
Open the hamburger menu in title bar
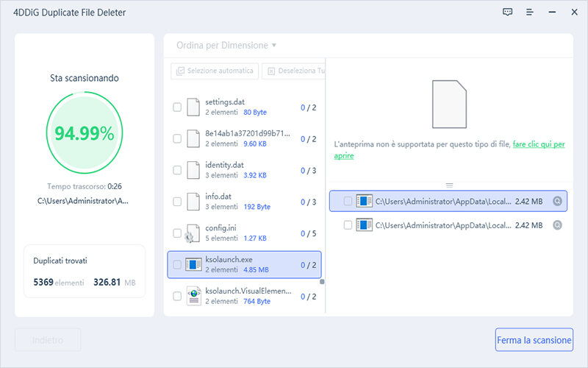pyautogui.click(x=529, y=12)
